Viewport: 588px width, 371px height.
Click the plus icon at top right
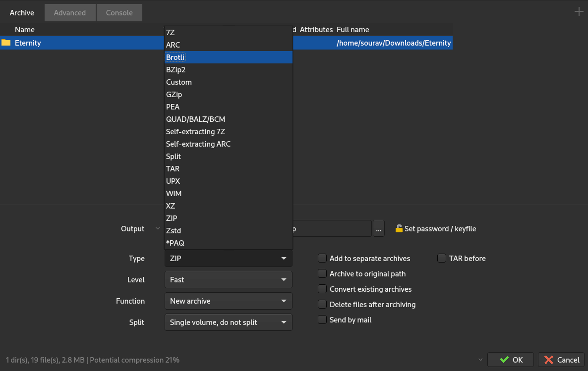(x=579, y=12)
